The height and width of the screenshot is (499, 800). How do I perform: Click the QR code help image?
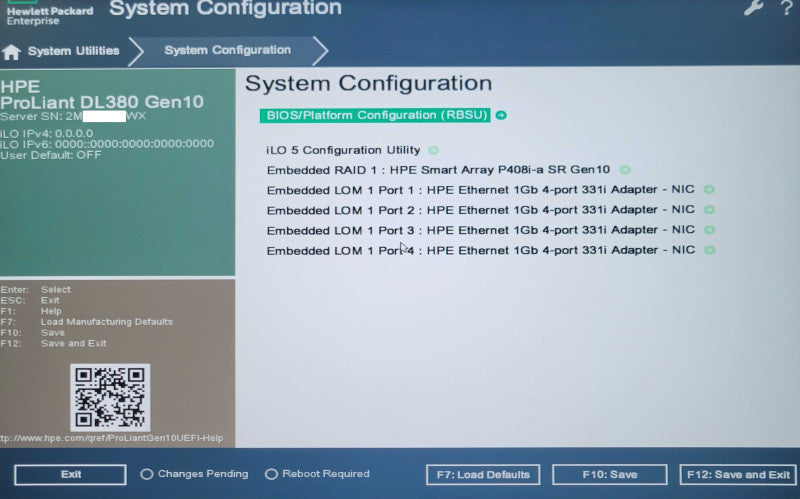[110, 397]
